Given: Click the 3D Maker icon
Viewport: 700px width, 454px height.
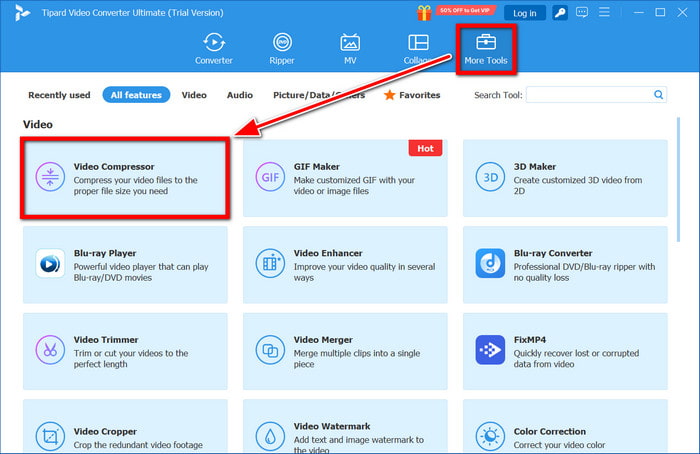Looking at the screenshot, I should (x=490, y=177).
